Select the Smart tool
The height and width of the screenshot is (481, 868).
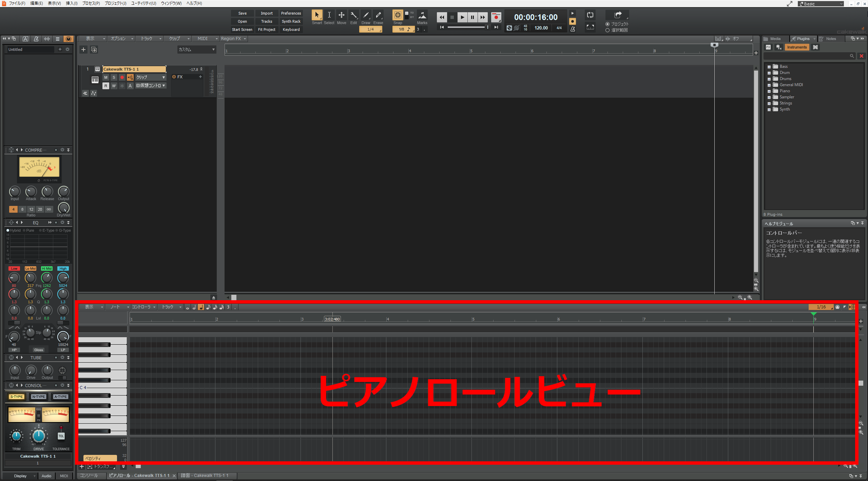point(317,15)
